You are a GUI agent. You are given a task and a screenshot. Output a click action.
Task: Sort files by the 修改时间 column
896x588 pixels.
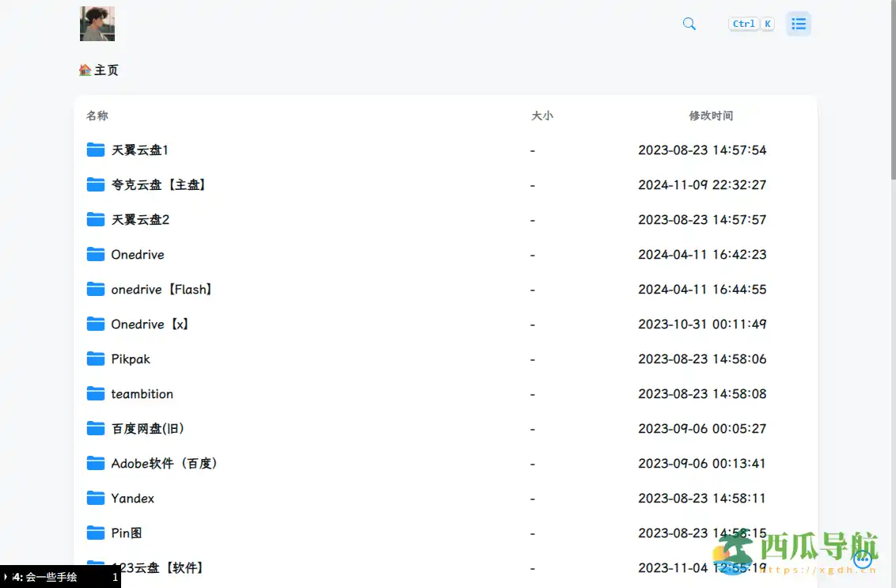712,116
